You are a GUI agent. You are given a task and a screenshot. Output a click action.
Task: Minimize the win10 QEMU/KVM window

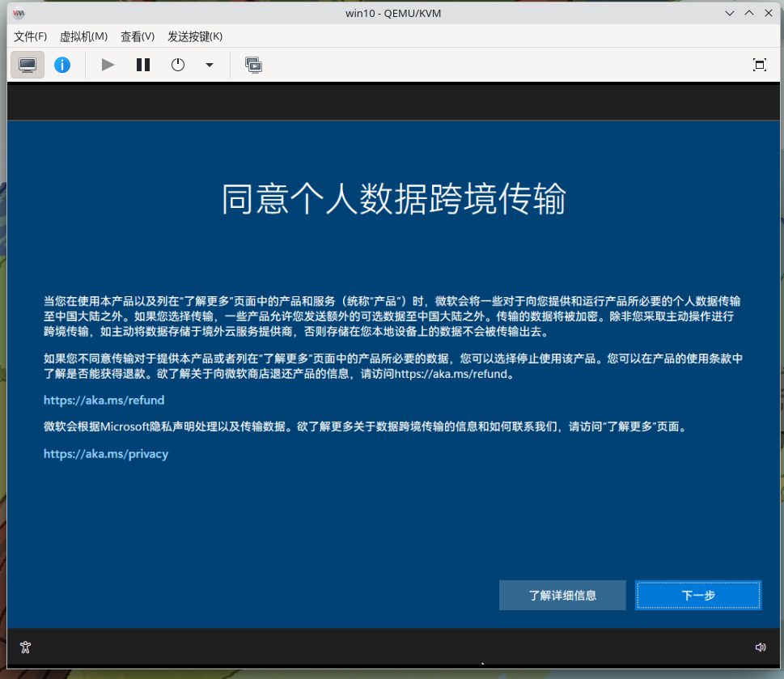pyautogui.click(x=730, y=13)
